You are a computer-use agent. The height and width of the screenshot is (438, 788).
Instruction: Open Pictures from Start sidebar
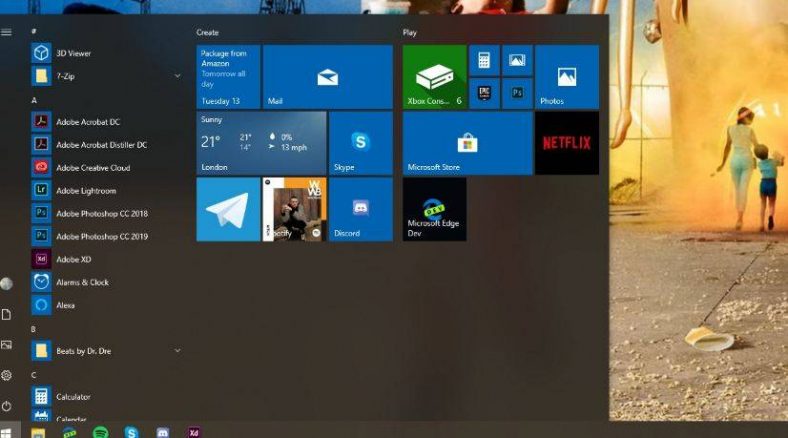click(x=7, y=345)
